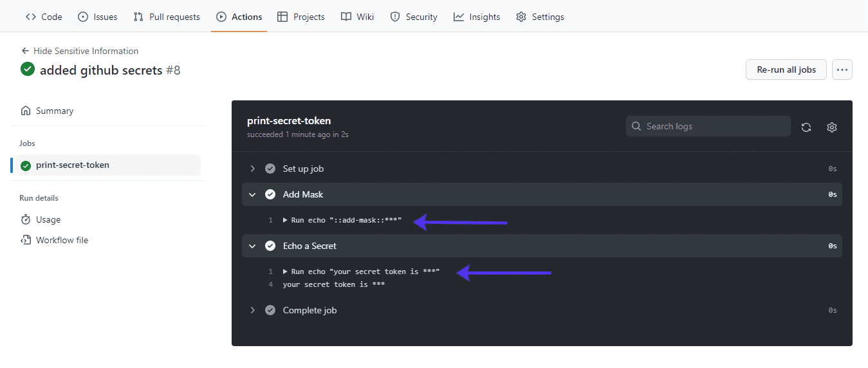Click the log output 'your secret token is ***'

click(334, 284)
